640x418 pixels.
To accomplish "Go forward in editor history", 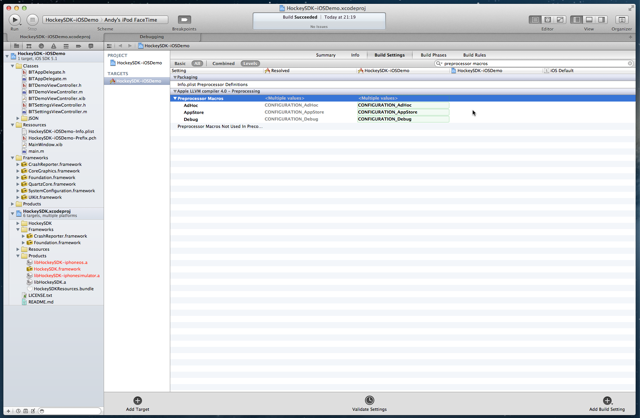I will 130,46.
